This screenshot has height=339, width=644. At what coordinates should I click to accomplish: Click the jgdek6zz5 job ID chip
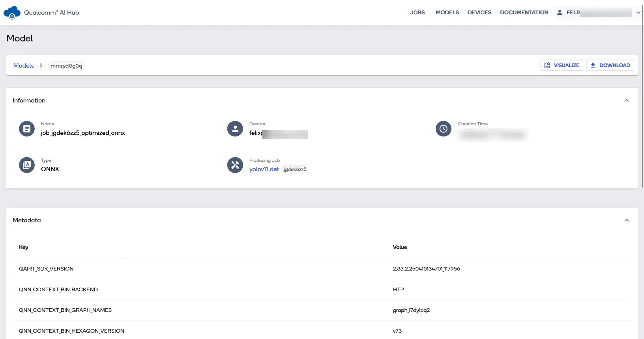point(295,169)
